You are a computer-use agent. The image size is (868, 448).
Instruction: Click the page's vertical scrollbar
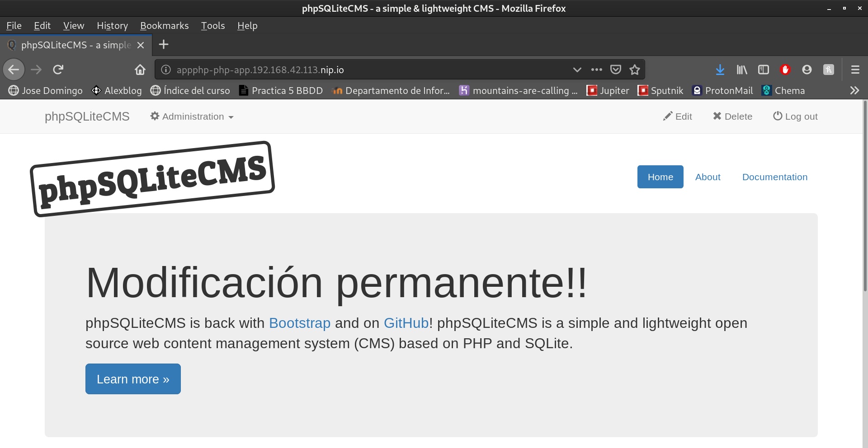pyautogui.click(x=865, y=196)
